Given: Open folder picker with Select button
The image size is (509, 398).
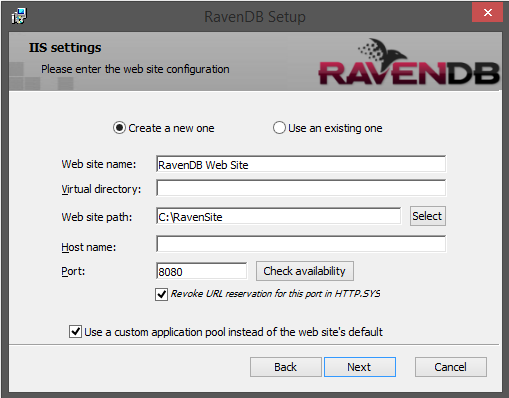Looking at the screenshot, I should pos(428,216).
